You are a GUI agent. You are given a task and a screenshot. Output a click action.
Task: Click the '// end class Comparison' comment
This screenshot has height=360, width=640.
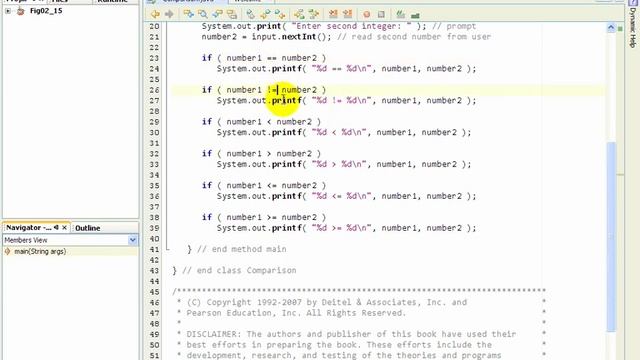pos(239,270)
